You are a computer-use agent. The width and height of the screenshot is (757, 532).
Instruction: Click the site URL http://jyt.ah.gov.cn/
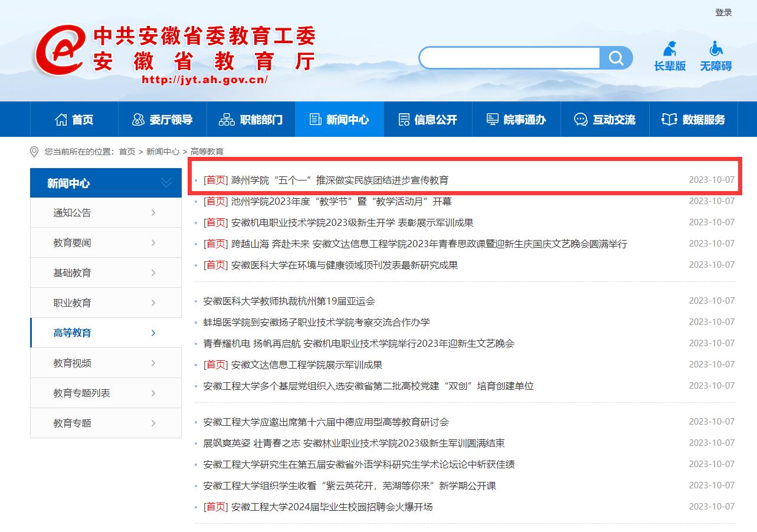(205, 80)
